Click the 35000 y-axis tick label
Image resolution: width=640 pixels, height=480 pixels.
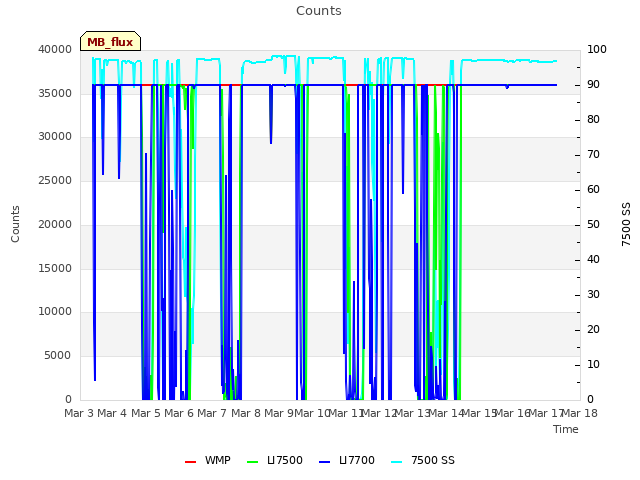[55, 93]
